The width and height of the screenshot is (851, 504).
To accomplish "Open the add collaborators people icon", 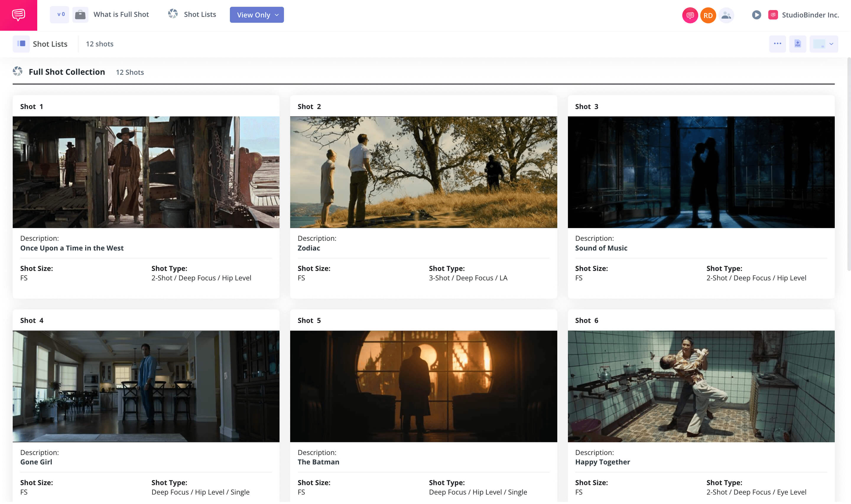I will [726, 15].
